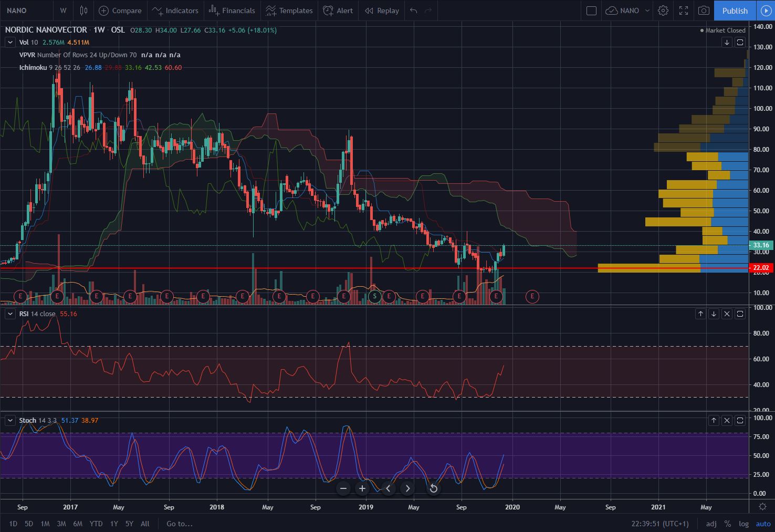This screenshot has width=775, height=532.
Task: Select the 6M time range
Action: pos(78,524)
